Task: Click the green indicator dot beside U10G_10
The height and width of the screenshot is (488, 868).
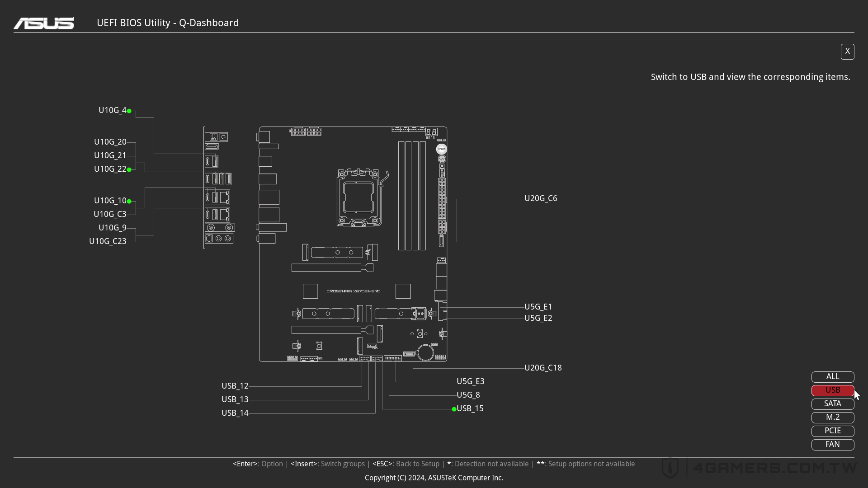Action: click(x=129, y=201)
